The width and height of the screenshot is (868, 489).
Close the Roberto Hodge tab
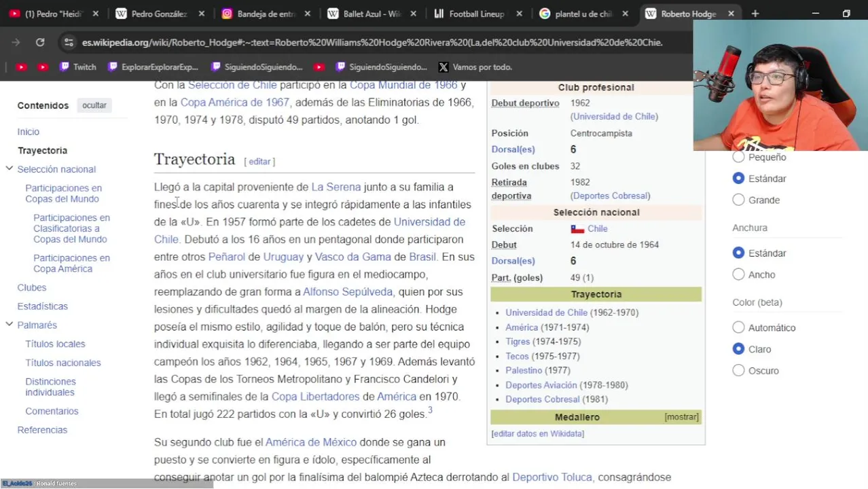pyautogui.click(x=731, y=14)
